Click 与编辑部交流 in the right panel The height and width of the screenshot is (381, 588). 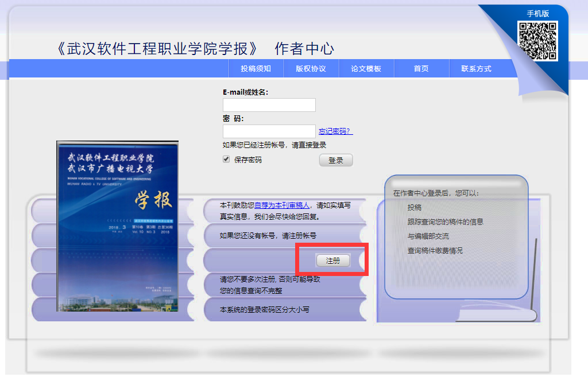[429, 236]
